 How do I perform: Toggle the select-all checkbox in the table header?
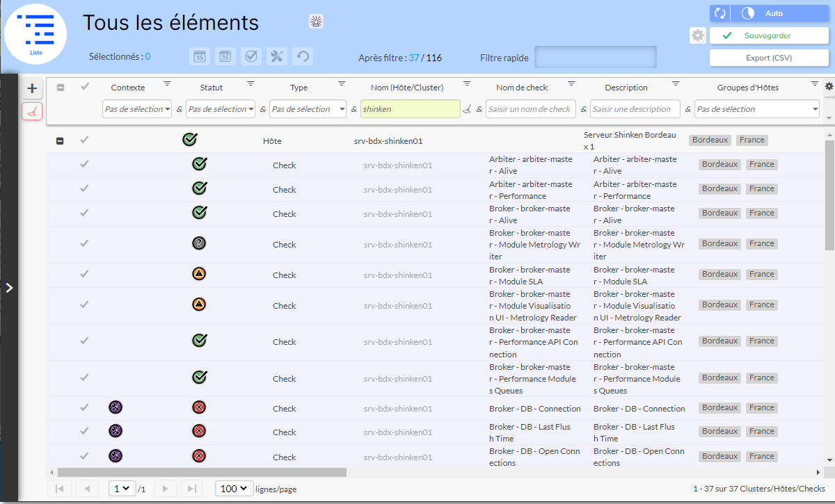pyautogui.click(x=61, y=88)
